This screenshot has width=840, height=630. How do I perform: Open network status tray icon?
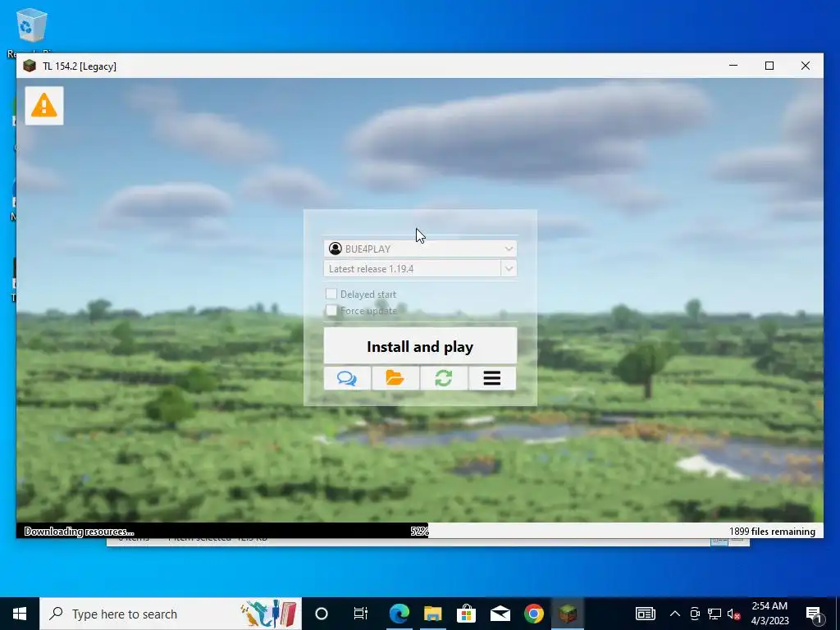pos(714,614)
